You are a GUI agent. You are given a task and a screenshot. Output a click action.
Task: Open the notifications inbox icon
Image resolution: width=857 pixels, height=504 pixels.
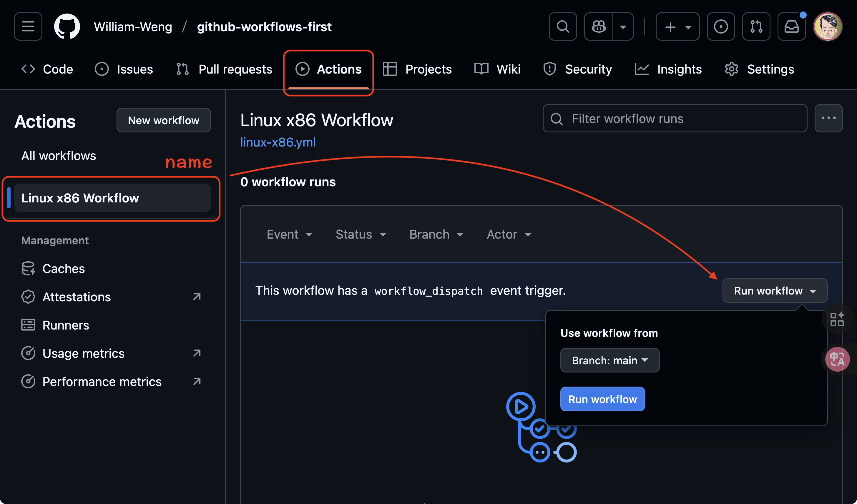[x=791, y=26]
